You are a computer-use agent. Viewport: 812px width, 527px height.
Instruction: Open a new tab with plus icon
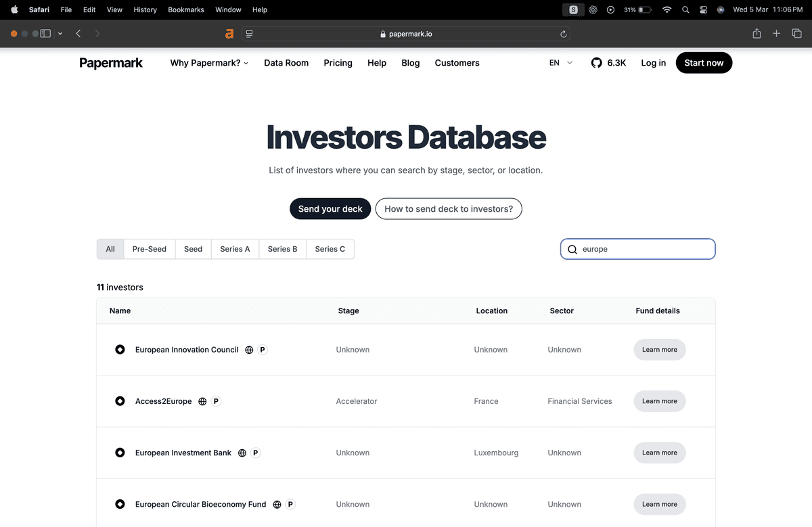click(x=776, y=33)
